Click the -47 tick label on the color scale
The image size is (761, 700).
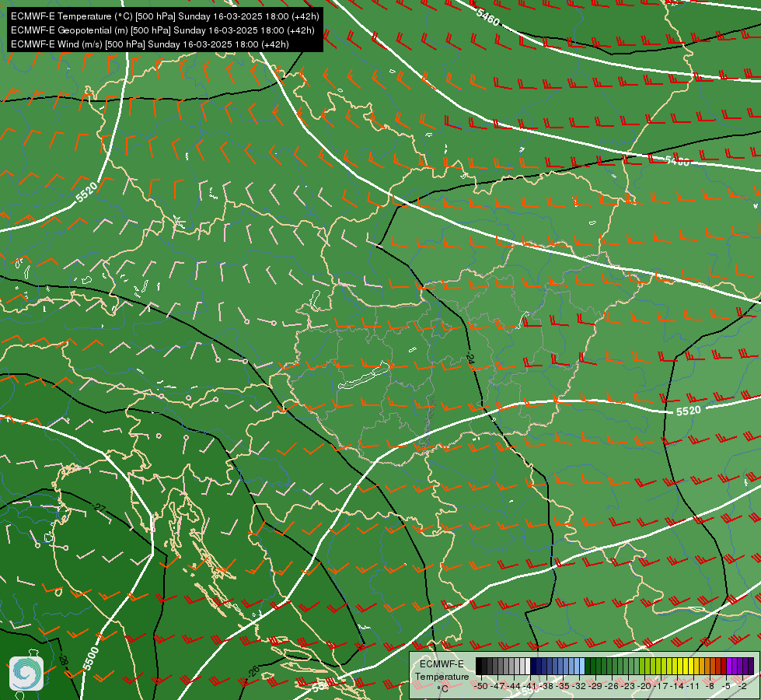click(x=497, y=686)
